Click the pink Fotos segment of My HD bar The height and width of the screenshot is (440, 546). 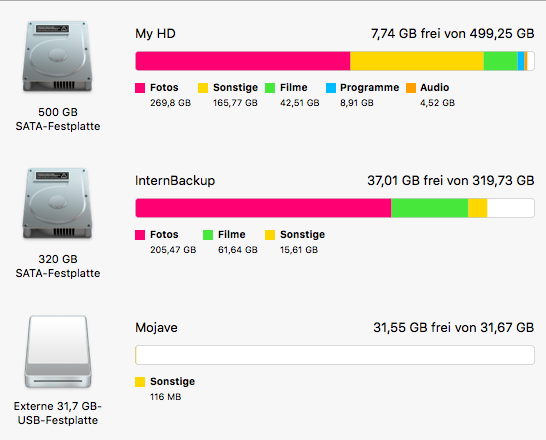tap(243, 61)
